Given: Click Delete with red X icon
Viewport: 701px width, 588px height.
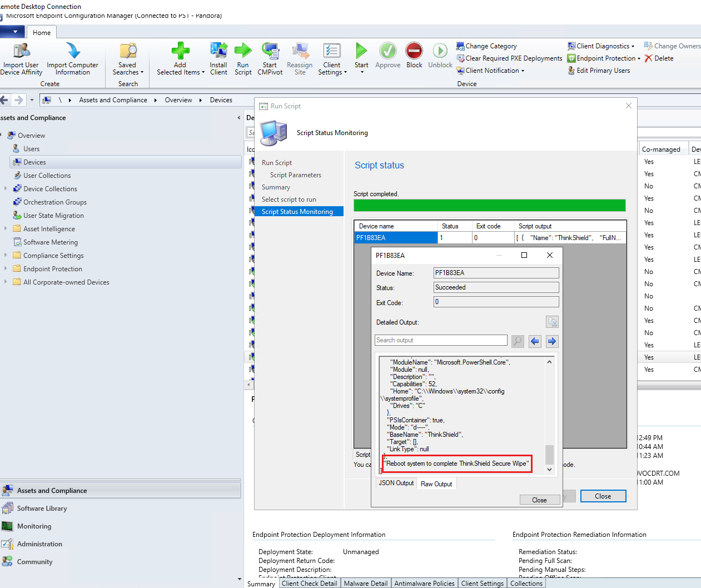Looking at the screenshot, I should click(659, 58).
